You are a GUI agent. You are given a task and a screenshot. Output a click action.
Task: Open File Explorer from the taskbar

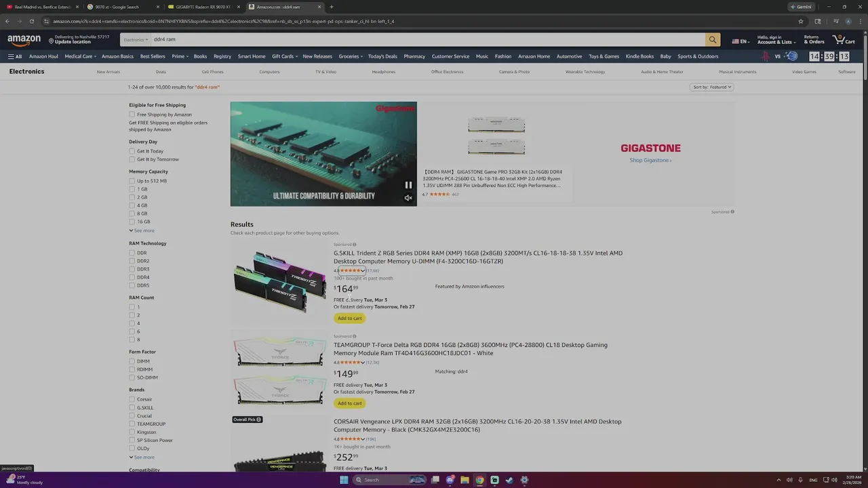pyautogui.click(x=465, y=480)
